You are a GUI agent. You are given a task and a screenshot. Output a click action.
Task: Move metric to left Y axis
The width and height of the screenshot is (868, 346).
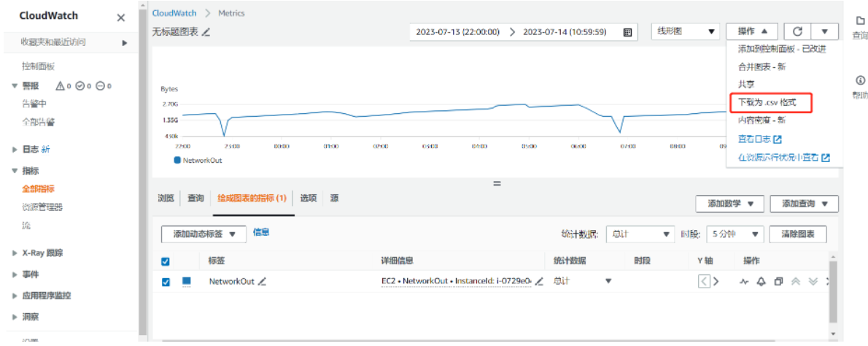704,281
